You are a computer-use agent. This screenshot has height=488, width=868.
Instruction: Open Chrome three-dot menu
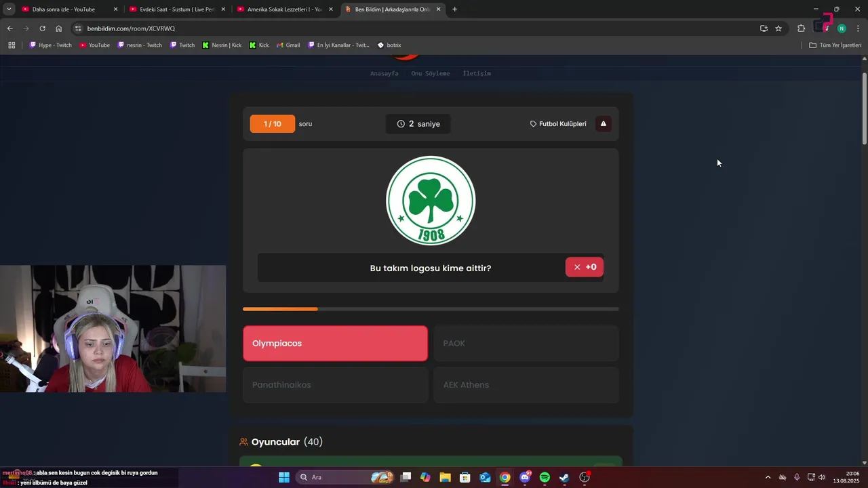[x=859, y=28]
